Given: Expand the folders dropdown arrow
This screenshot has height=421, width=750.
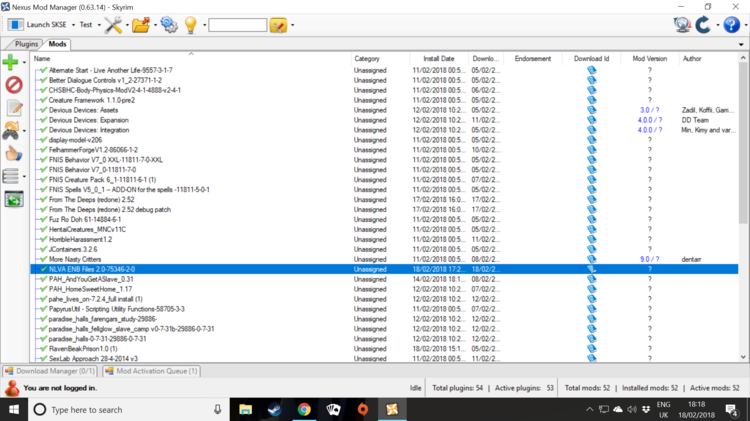Looking at the screenshot, I should [155, 25].
